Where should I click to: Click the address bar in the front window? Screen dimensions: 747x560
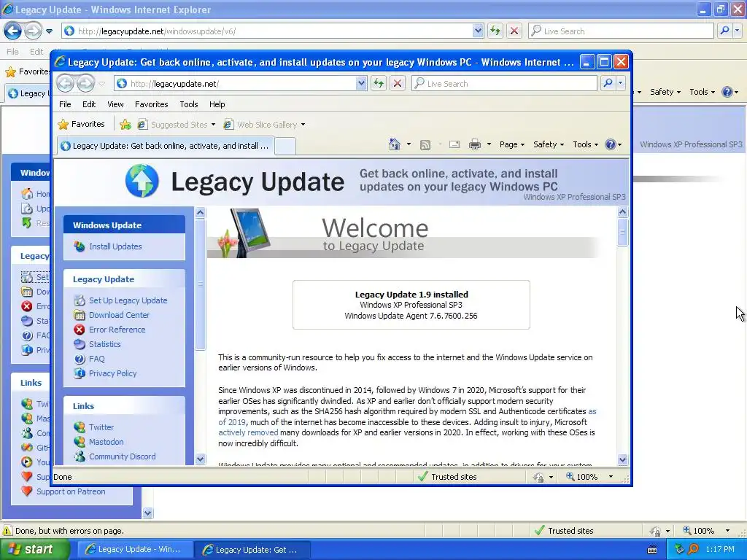242,84
